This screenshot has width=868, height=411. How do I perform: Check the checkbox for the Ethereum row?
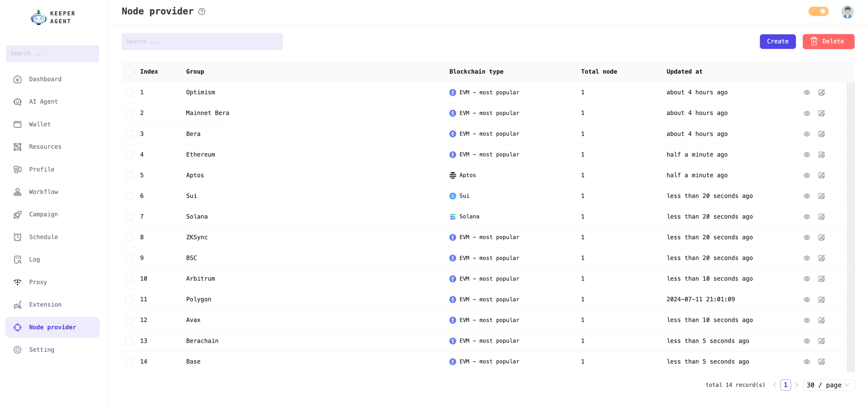129,155
